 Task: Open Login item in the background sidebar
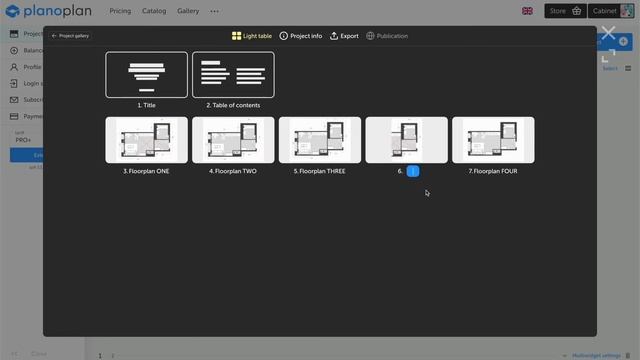coord(26,83)
